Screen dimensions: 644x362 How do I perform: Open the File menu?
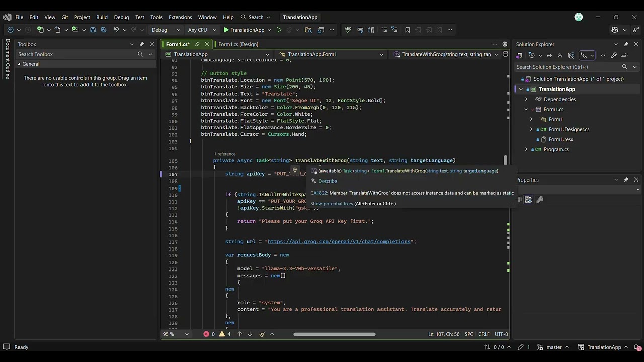click(x=19, y=17)
